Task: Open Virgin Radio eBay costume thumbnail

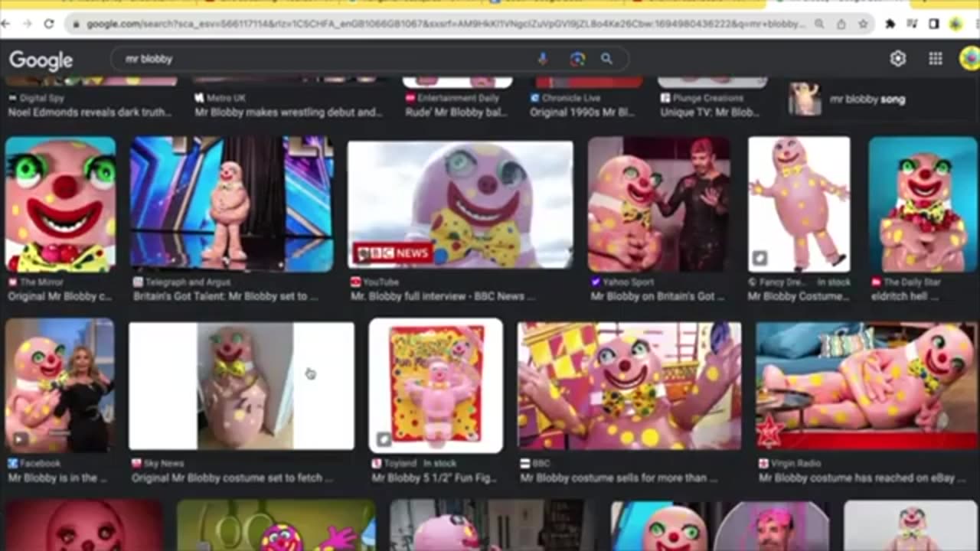Action: point(867,386)
